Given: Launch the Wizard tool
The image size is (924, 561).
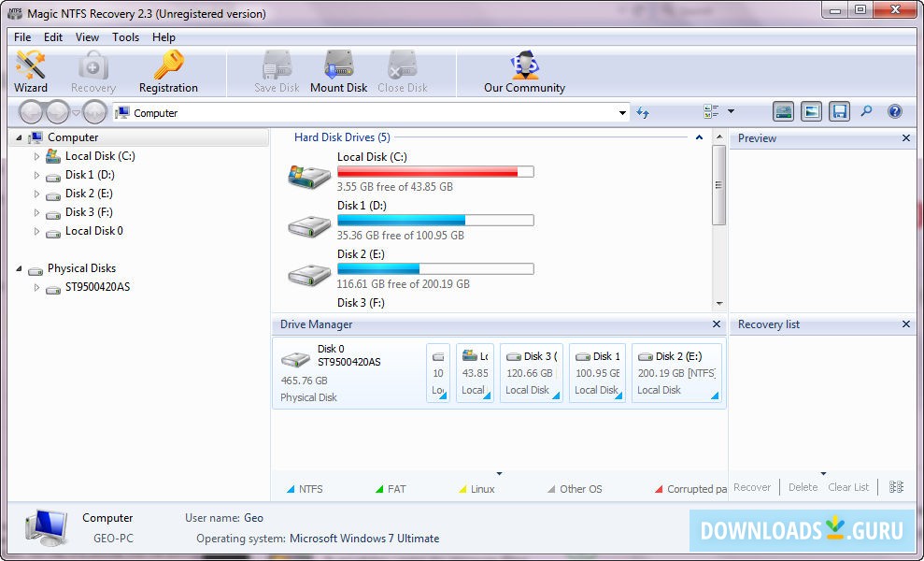Looking at the screenshot, I should click(x=30, y=72).
